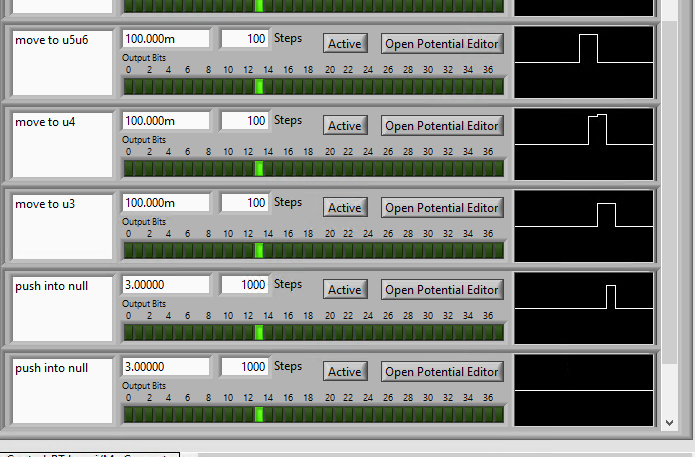This screenshot has width=695, height=457.
Task: Select the move to u4 waveform preview
Action: pos(584,144)
